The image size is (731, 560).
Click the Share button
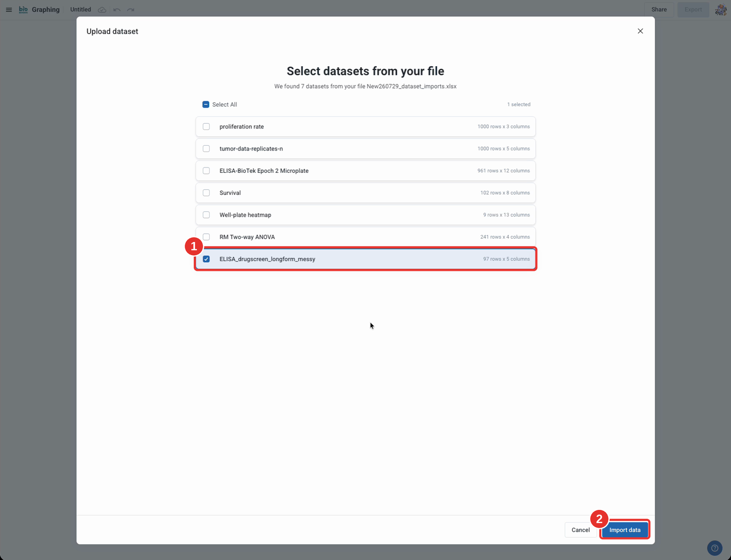click(659, 10)
